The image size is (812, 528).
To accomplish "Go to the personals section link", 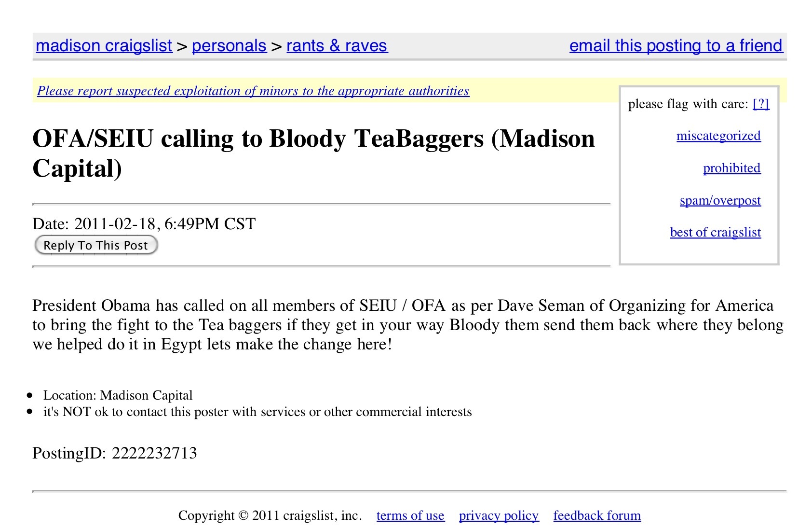I will [x=229, y=46].
